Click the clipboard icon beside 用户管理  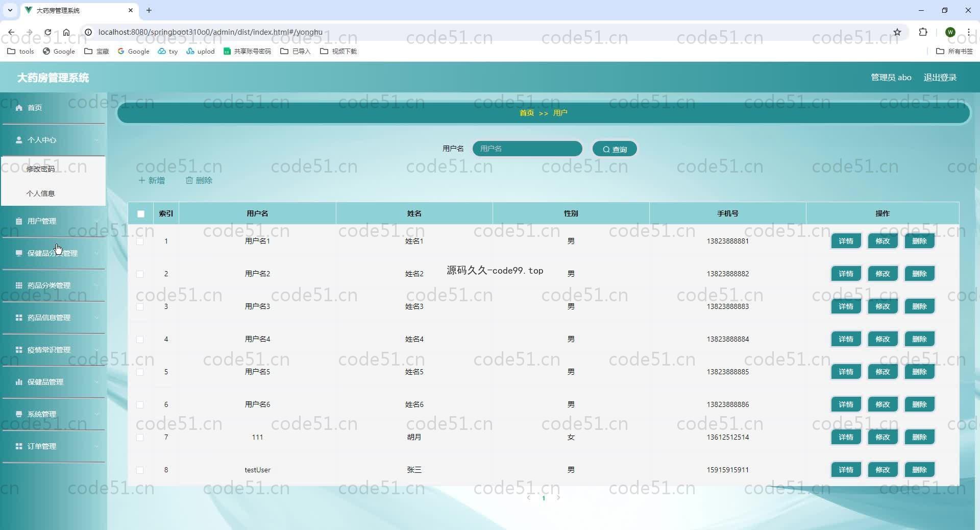pos(19,221)
